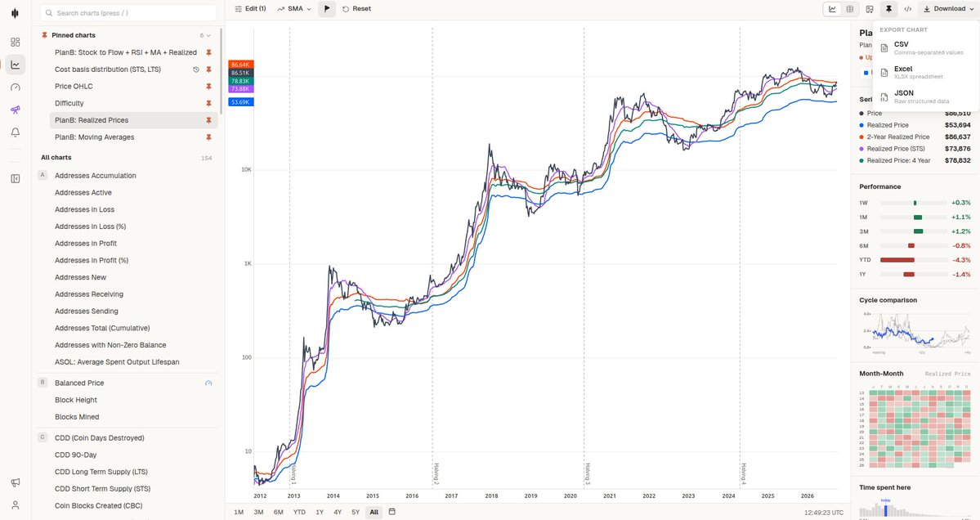The width and height of the screenshot is (980, 520).
Task: Open Block Height chart
Action: click(x=76, y=400)
